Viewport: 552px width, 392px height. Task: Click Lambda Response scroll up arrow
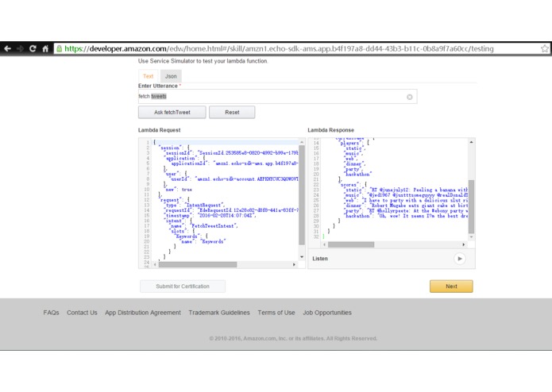tap(471, 142)
